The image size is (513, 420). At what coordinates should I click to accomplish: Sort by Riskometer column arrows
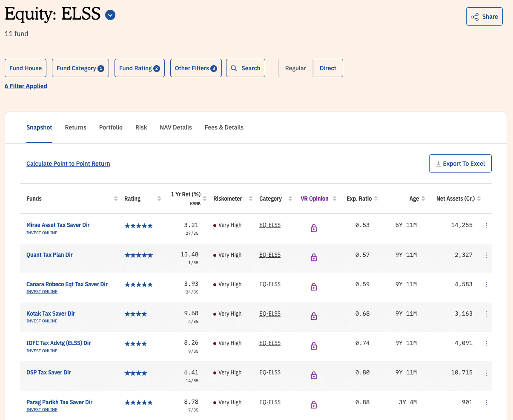[x=250, y=199]
